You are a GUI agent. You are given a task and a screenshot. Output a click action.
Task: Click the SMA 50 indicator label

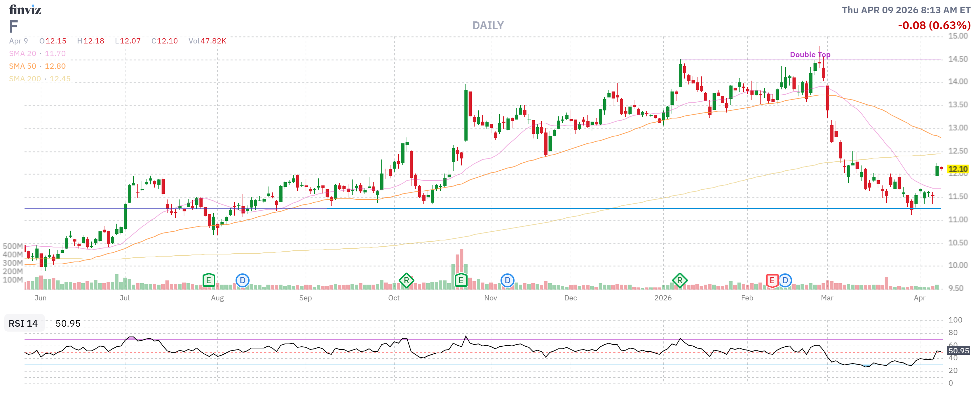click(x=22, y=66)
